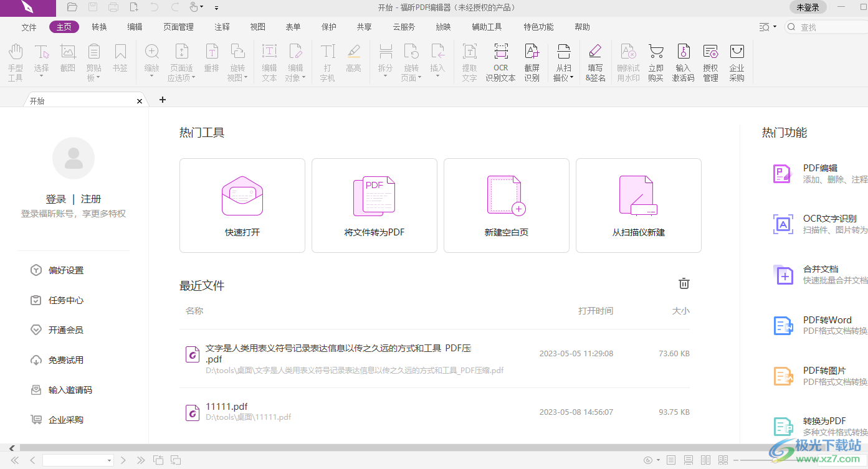Click the 编辑文本 edit text tool
Screen dimensions: 868x469
pos(269,62)
